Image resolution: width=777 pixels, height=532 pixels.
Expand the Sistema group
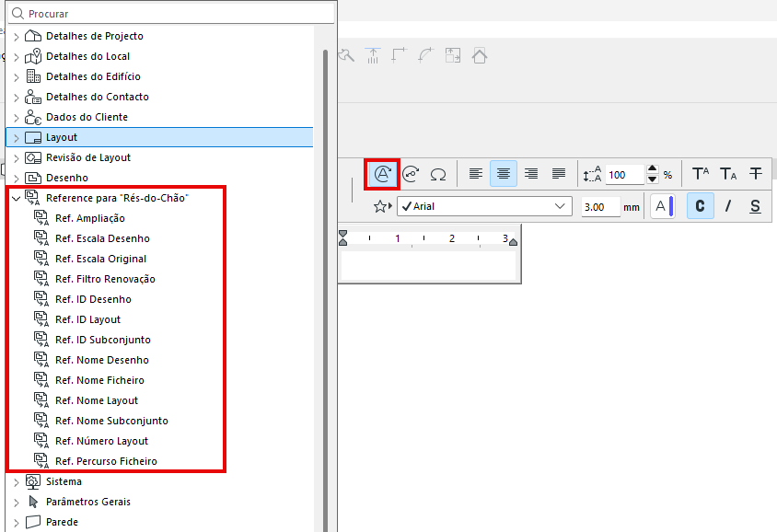(17, 482)
